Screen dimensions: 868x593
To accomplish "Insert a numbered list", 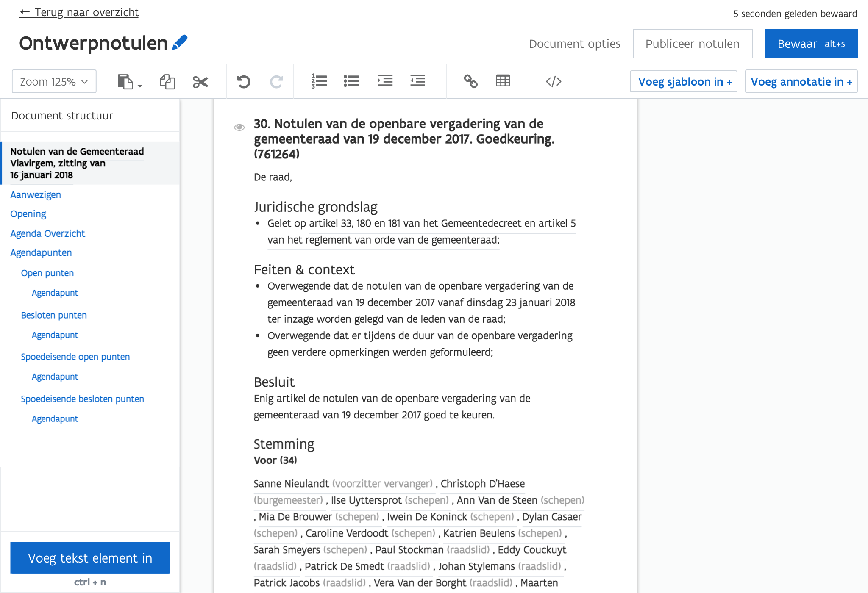I will (319, 81).
